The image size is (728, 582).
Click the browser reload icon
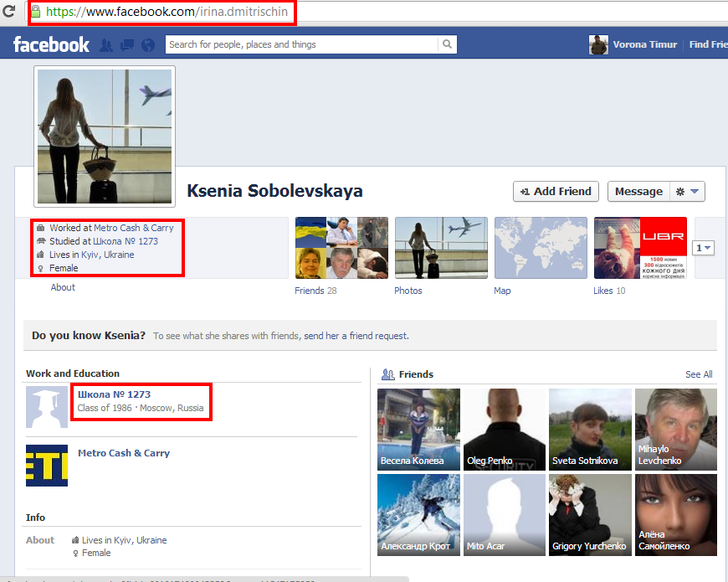[x=9, y=13]
